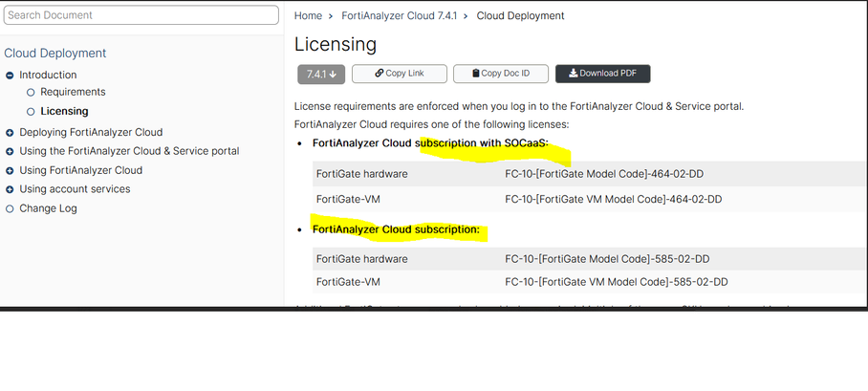Expand Using the FortiAnalyzer Cloud & Service portal
The height and width of the screenshot is (391, 868).
click(10, 152)
